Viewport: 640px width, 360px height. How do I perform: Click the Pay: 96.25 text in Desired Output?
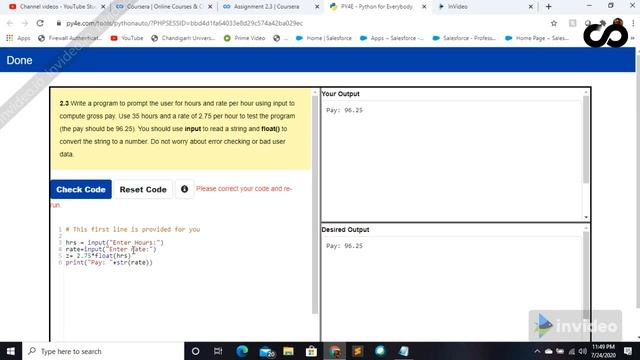click(x=344, y=246)
